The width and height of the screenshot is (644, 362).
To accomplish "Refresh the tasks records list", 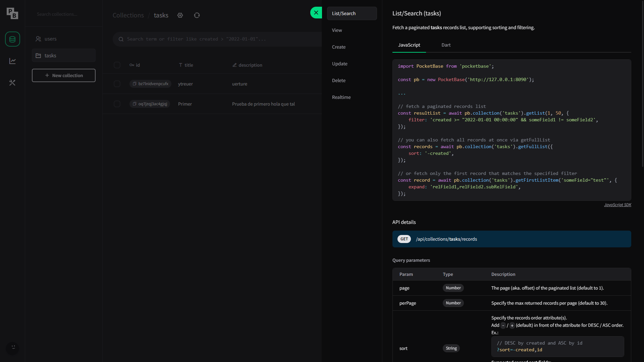I will 197,15.
